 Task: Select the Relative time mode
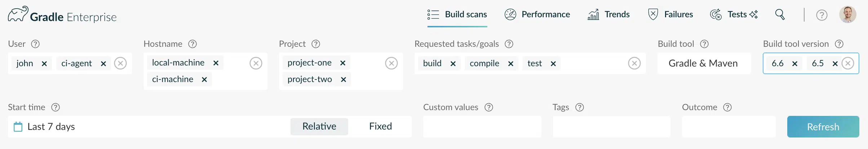pyautogui.click(x=319, y=126)
